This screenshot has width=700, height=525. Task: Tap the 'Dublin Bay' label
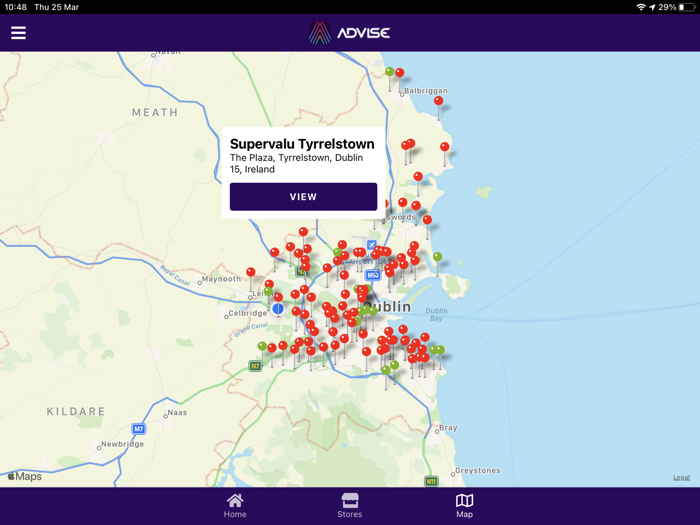coord(436,314)
